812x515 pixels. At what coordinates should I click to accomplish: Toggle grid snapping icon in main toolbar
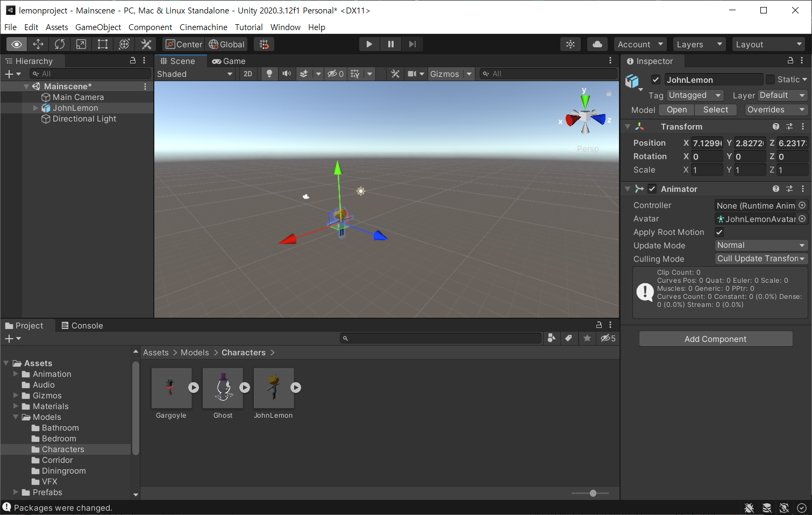(x=264, y=44)
